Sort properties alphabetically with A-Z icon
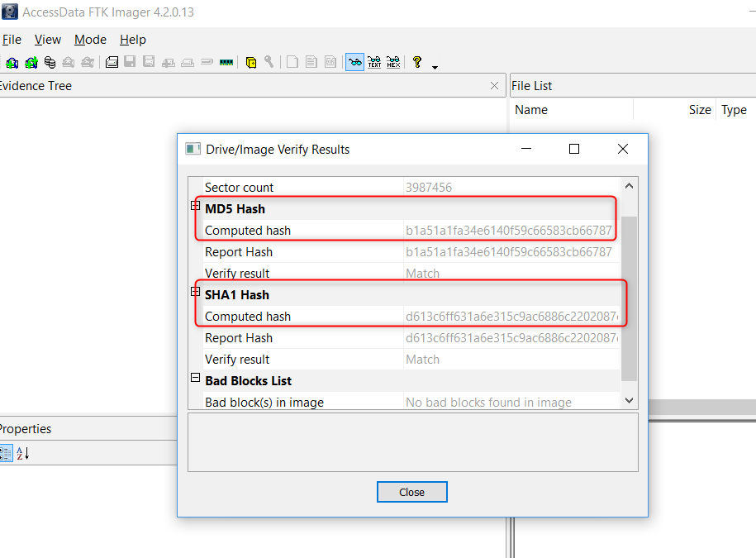Image resolution: width=756 pixels, height=558 pixels. [23, 453]
